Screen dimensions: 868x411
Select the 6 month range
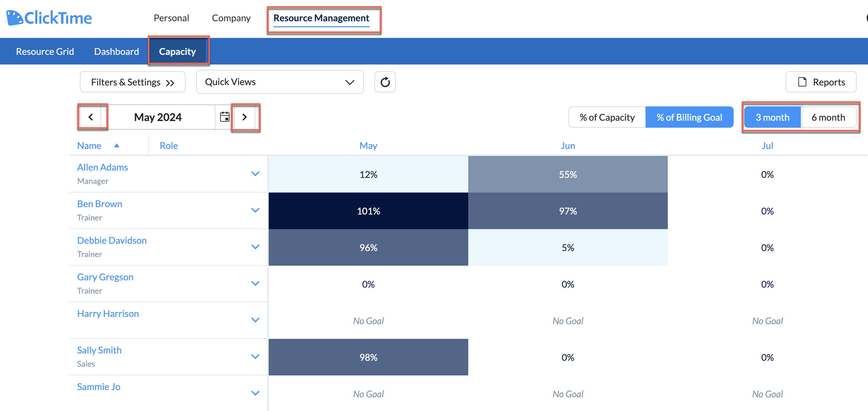828,117
